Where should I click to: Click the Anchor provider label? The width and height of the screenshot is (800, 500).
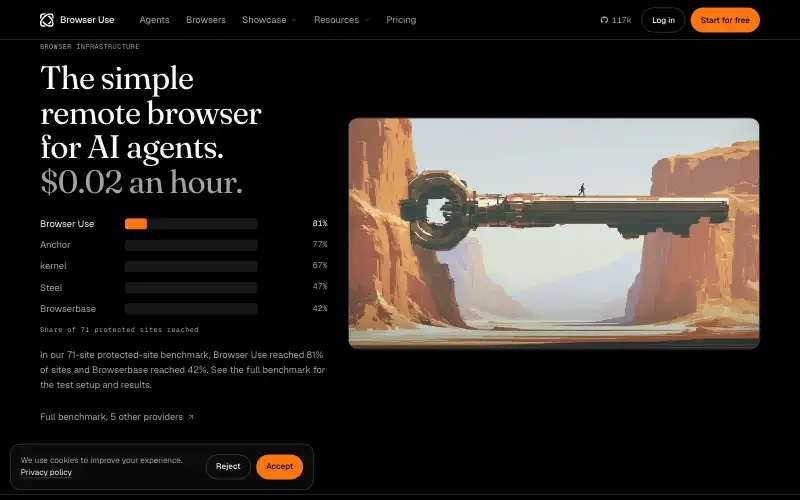tap(55, 245)
